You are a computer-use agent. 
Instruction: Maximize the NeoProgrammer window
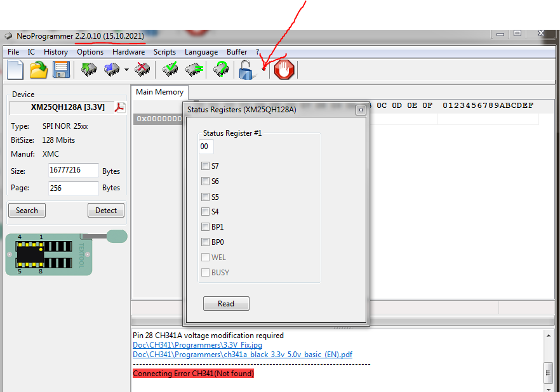click(x=517, y=34)
